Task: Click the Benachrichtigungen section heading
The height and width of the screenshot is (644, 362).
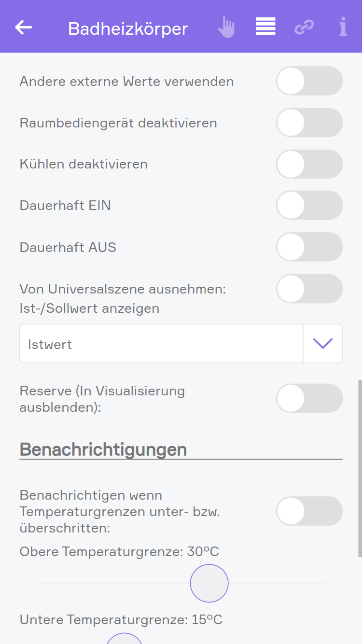Action: tap(103, 449)
